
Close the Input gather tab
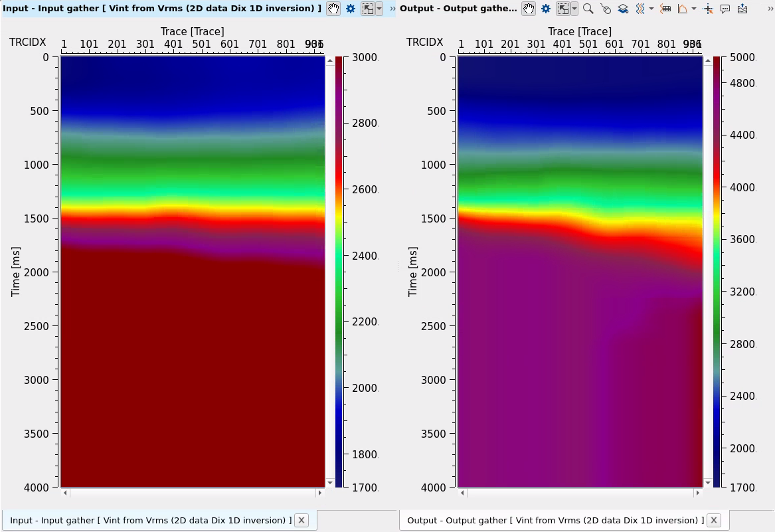pos(301,520)
